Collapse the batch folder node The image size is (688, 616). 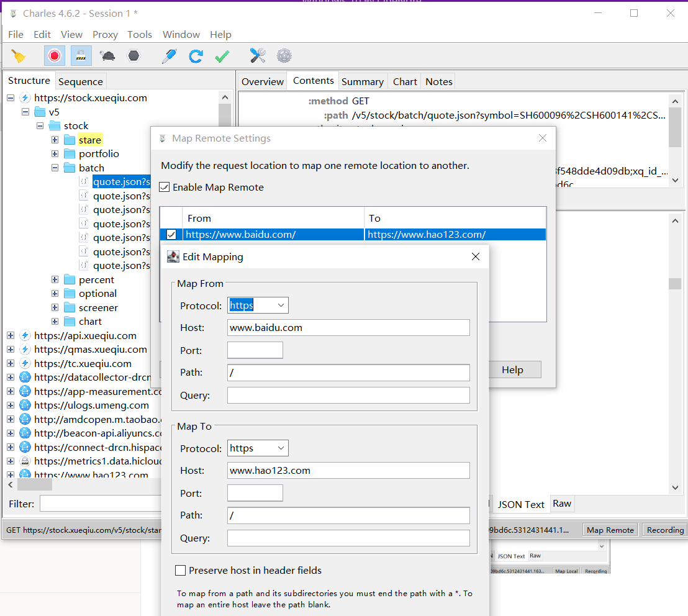point(55,168)
